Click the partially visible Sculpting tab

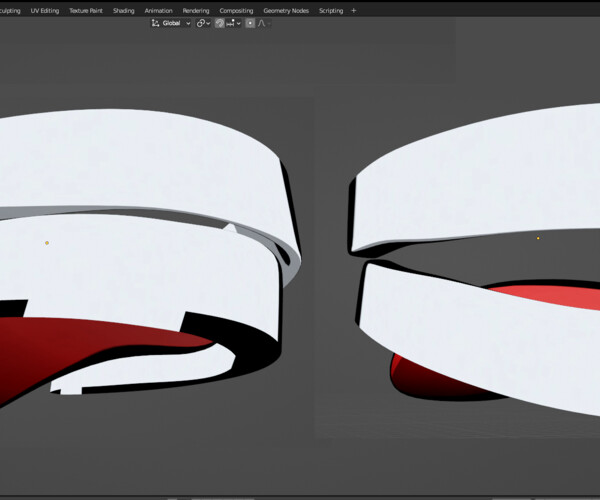point(10,10)
